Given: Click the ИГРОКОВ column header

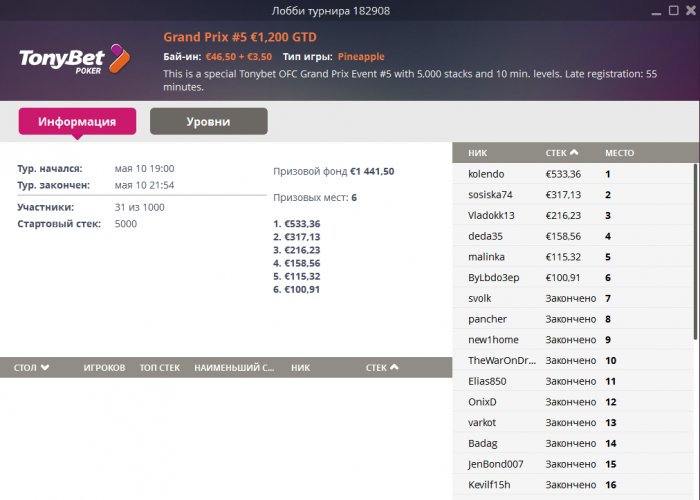Looking at the screenshot, I should pyautogui.click(x=104, y=368).
